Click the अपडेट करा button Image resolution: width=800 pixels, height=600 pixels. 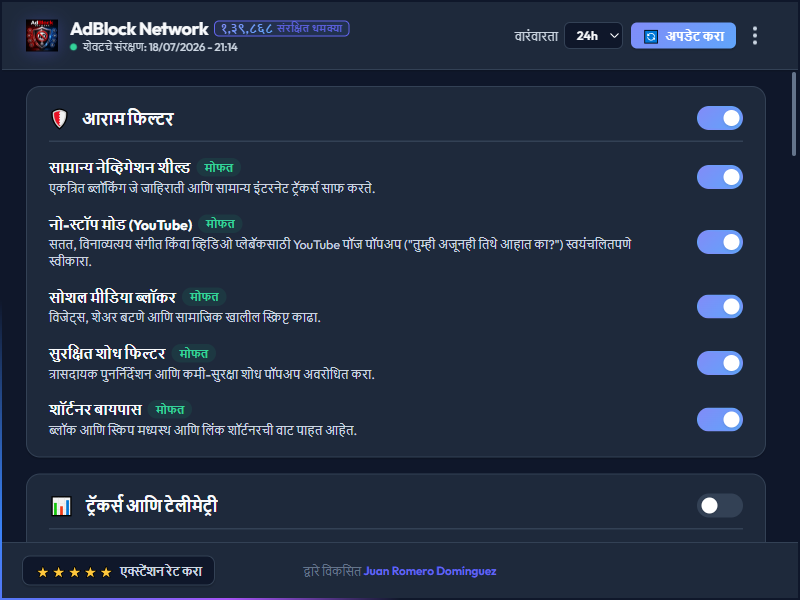tap(683, 36)
